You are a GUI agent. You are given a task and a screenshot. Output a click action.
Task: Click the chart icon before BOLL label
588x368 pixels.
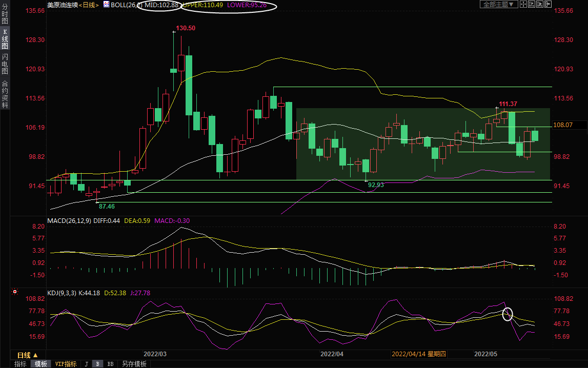(x=106, y=4)
